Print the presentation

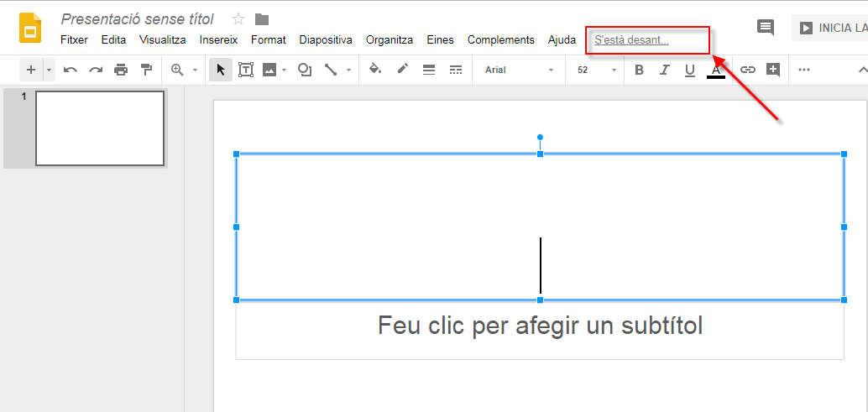tap(121, 70)
